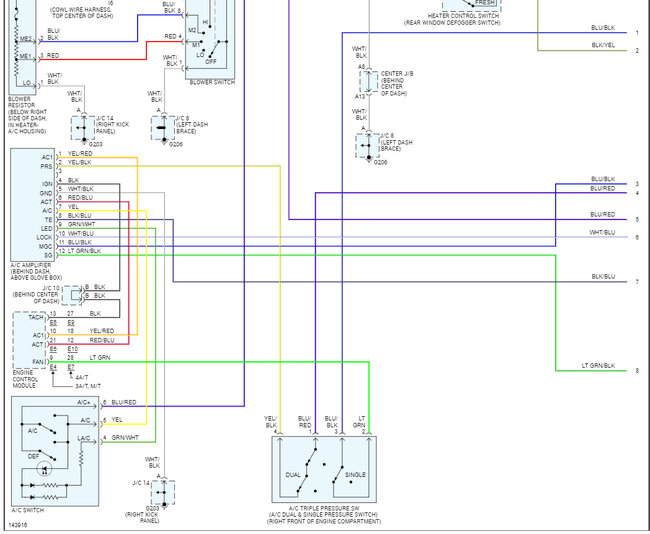The height and width of the screenshot is (534, 650).
Task: Select the E10 pin label on engine control module
Action: tap(73, 349)
